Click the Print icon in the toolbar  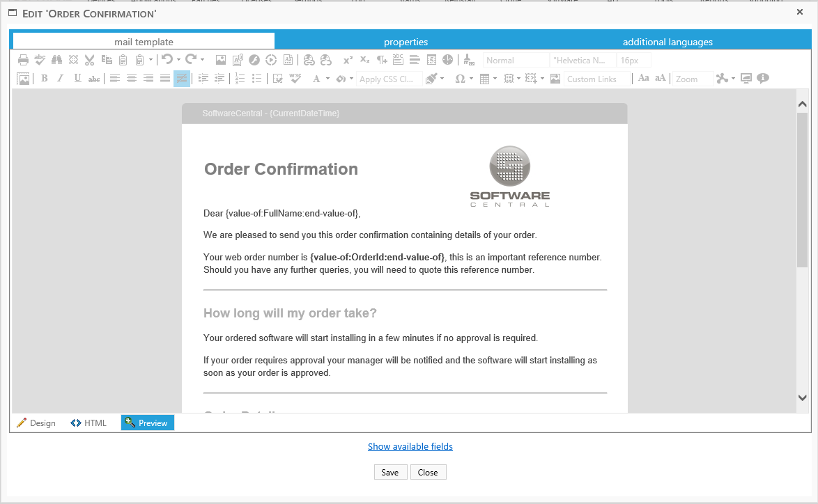pyautogui.click(x=24, y=60)
